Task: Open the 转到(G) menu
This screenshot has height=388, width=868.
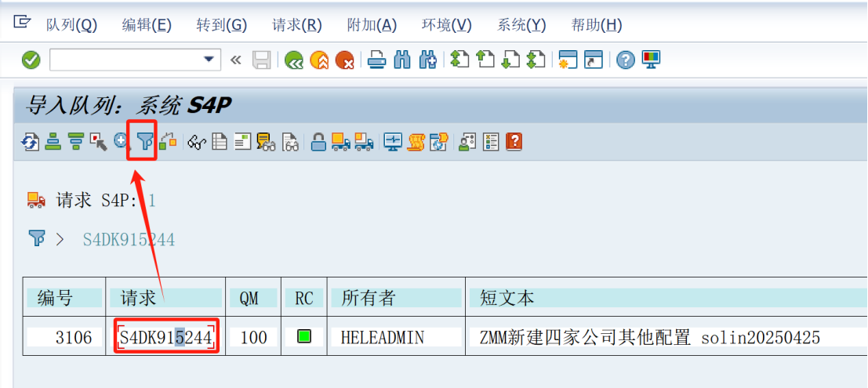Action: (222, 25)
